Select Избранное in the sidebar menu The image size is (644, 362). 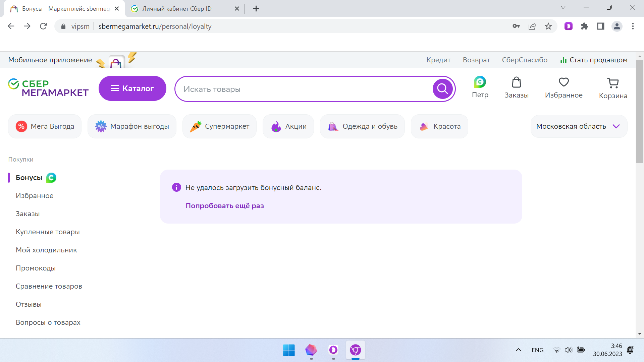click(x=35, y=196)
